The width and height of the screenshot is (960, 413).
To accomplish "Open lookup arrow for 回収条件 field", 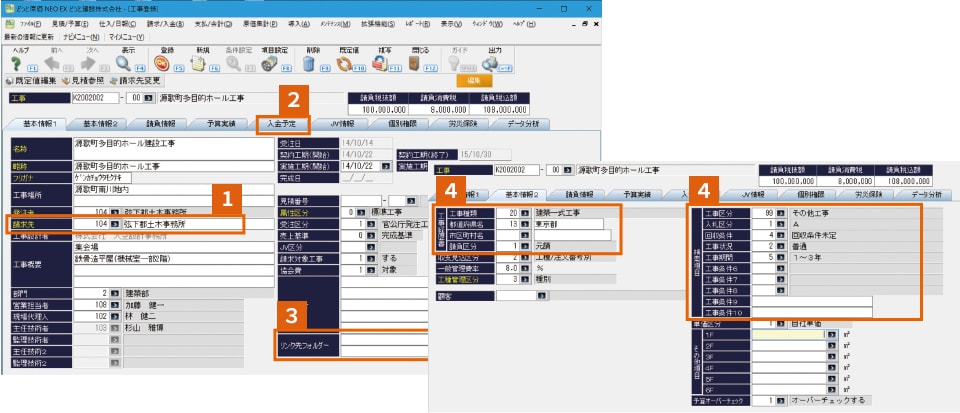I will coord(781,236).
